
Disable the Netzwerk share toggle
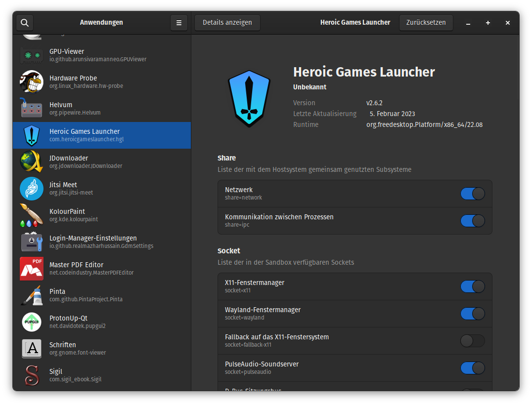[x=472, y=194]
